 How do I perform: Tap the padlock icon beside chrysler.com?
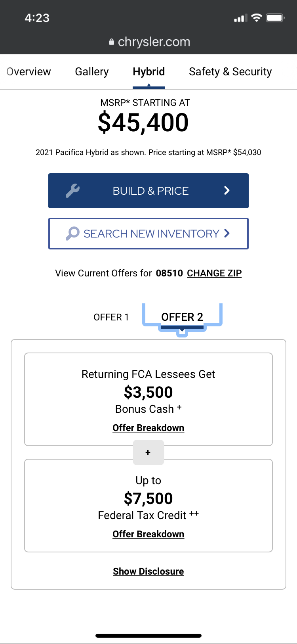coord(112,42)
